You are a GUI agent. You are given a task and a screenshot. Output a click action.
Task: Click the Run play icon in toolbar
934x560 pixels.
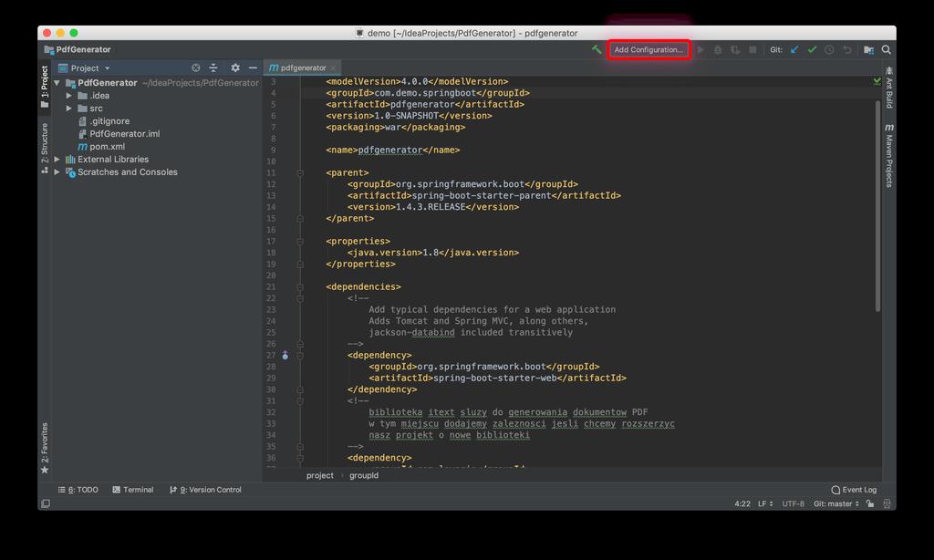(701, 50)
